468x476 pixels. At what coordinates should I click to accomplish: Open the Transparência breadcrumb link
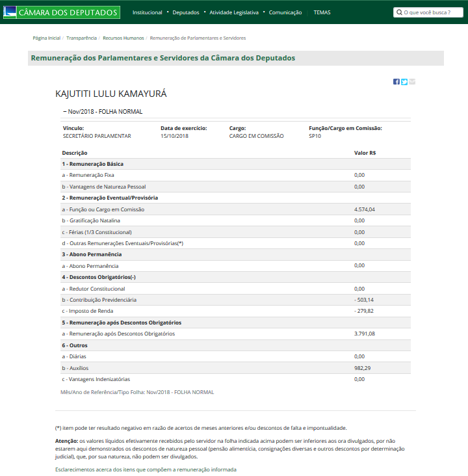coord(82,38)
